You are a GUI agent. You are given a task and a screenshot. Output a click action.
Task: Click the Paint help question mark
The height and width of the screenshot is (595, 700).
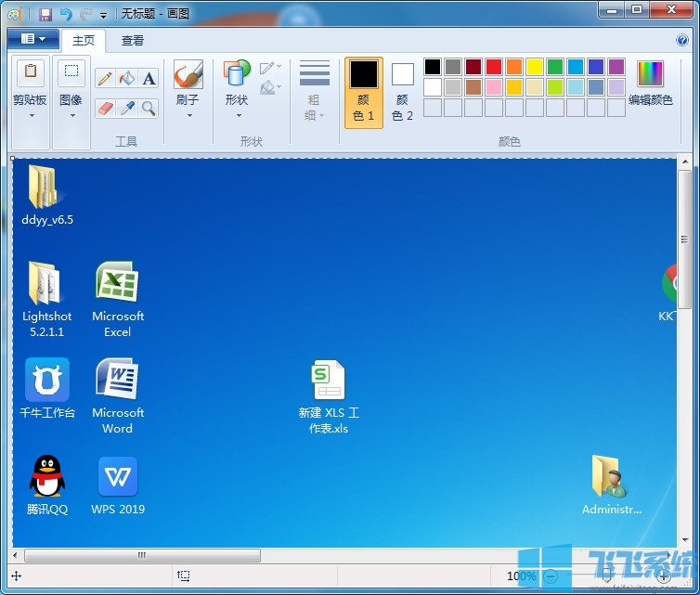coord(682,40)
